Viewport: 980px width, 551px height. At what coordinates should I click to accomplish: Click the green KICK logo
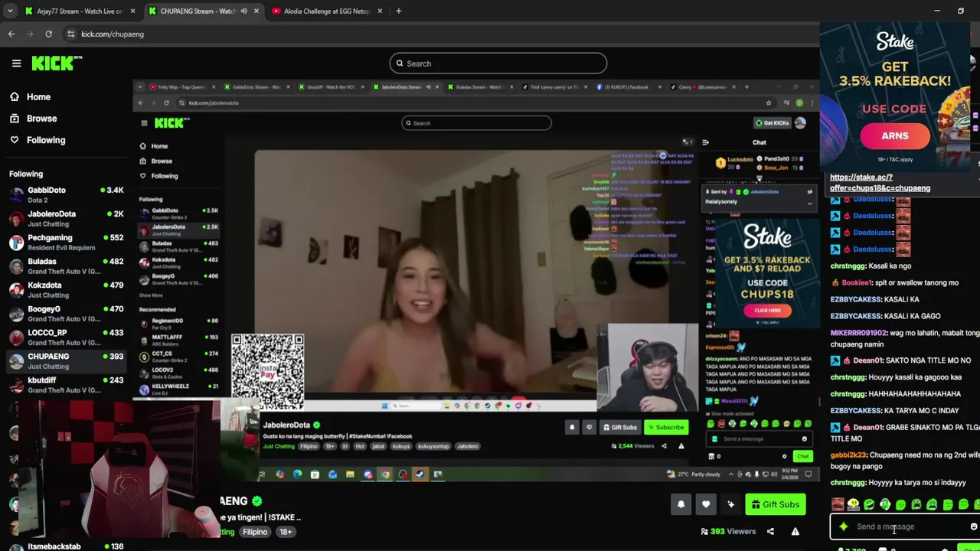[56, 64]
